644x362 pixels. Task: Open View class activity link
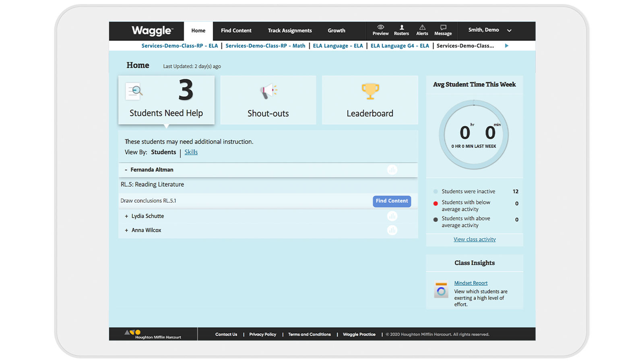(x=475, y=239)
